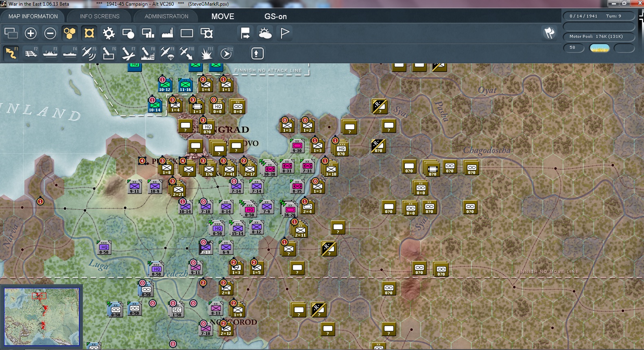Select F8 bomb city mode
This screenshot has height=350, width=644.
pos(148,53)
